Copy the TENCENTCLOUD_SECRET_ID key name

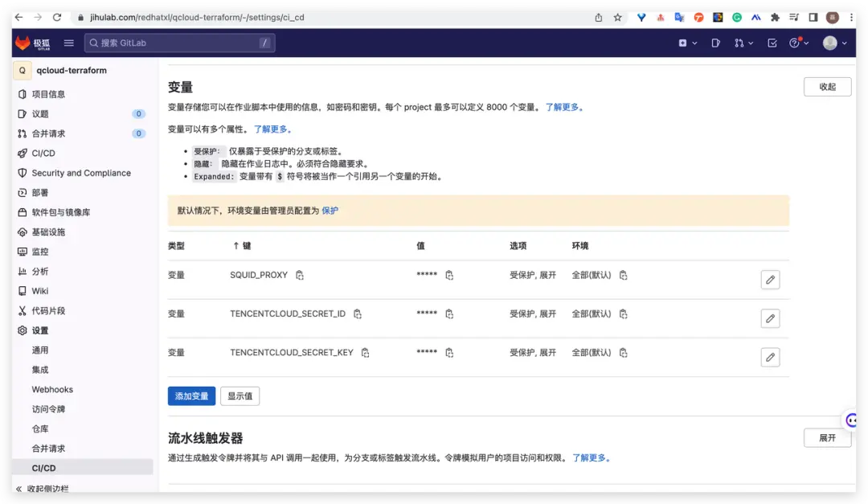click(x=358, y=313)
